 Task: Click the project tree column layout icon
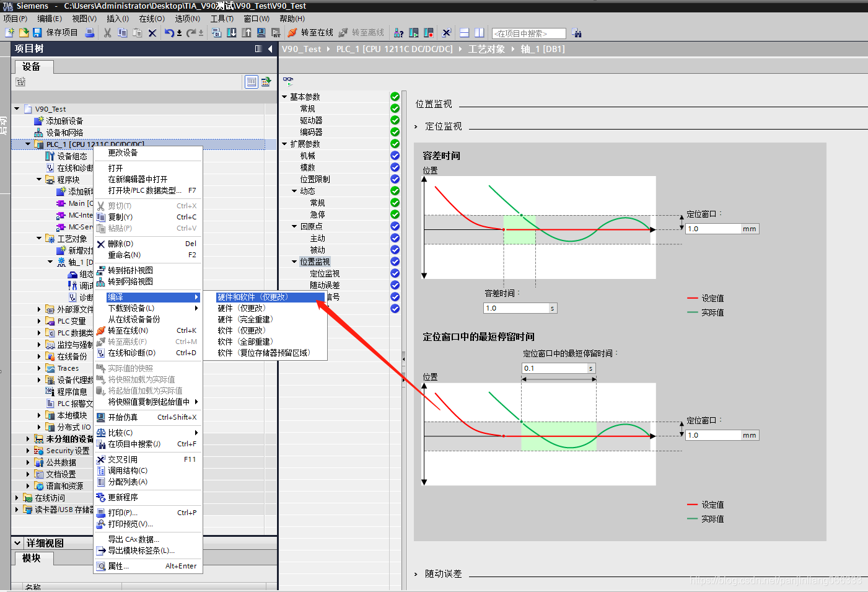pyautogui.click(x=258, y=49)
